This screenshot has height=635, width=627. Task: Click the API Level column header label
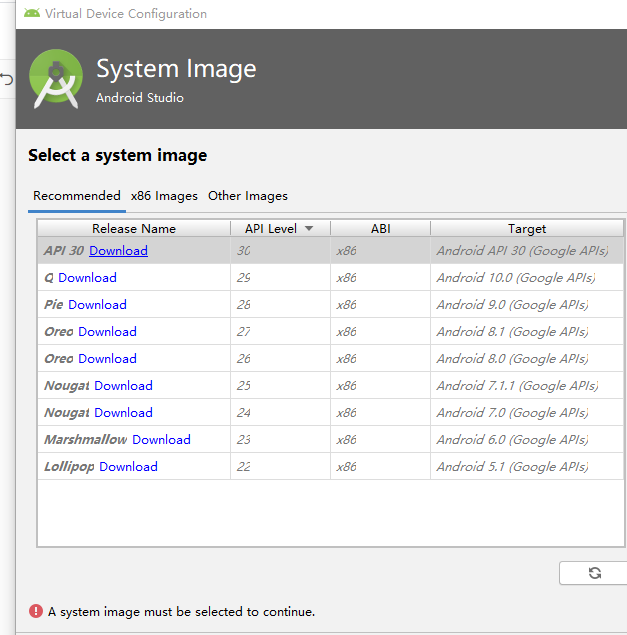click(x=271, y=228)
